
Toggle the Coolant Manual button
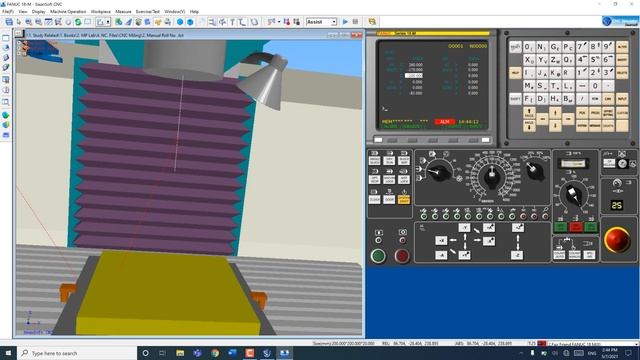[x=574, y=254]
